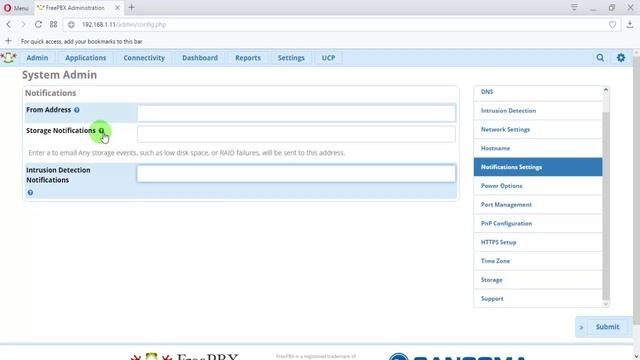Open the Speed Dial grid icon
The height and width of the screenshot is (360, 640).
click(53, 24)
